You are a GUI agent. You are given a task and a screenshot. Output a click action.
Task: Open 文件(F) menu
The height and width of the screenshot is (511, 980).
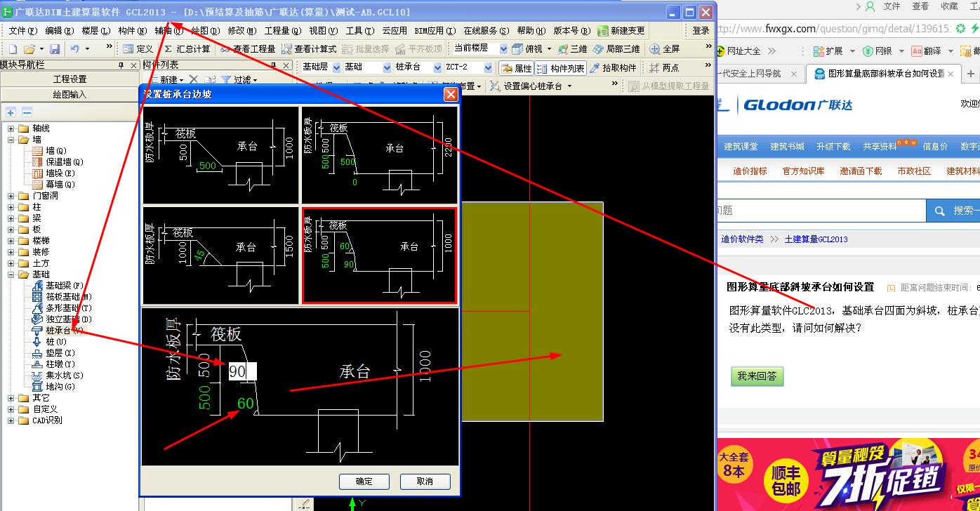[22, 31]
